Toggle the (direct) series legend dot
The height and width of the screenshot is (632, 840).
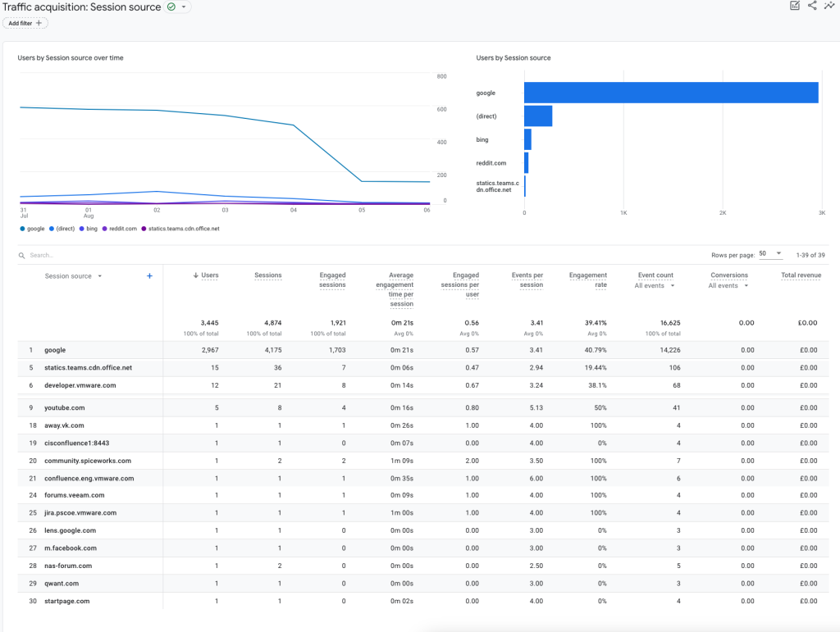(x=52, y=229)
